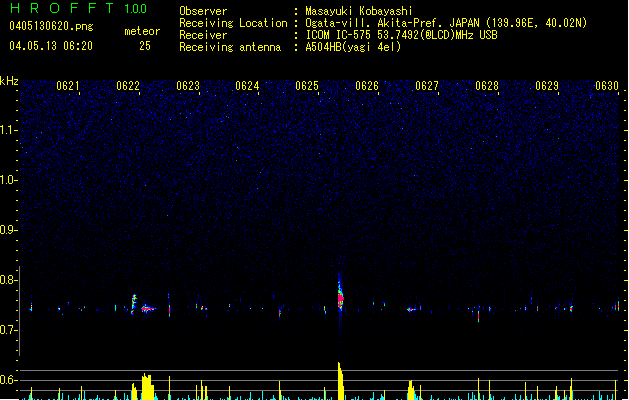Image resolution: width=629 pixels, height=400 pixels.
Task: Click the 0.8 kHz axis label
Action: tap(8, 280)
